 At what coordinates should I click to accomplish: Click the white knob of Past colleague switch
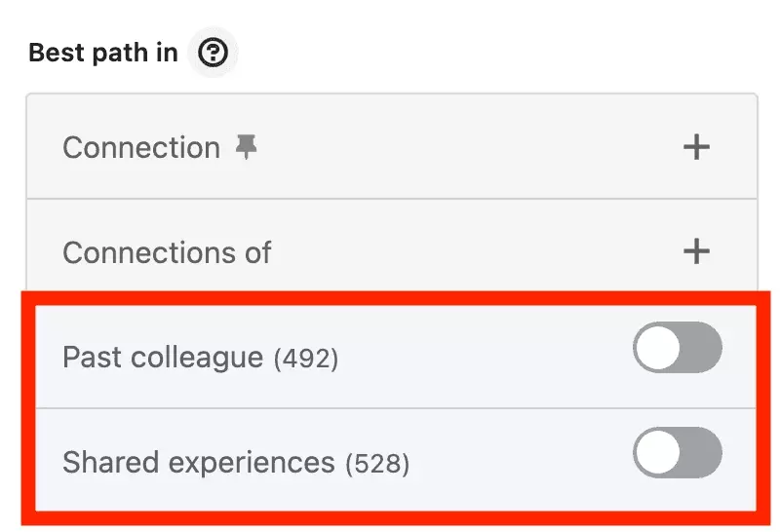[658, 348]
